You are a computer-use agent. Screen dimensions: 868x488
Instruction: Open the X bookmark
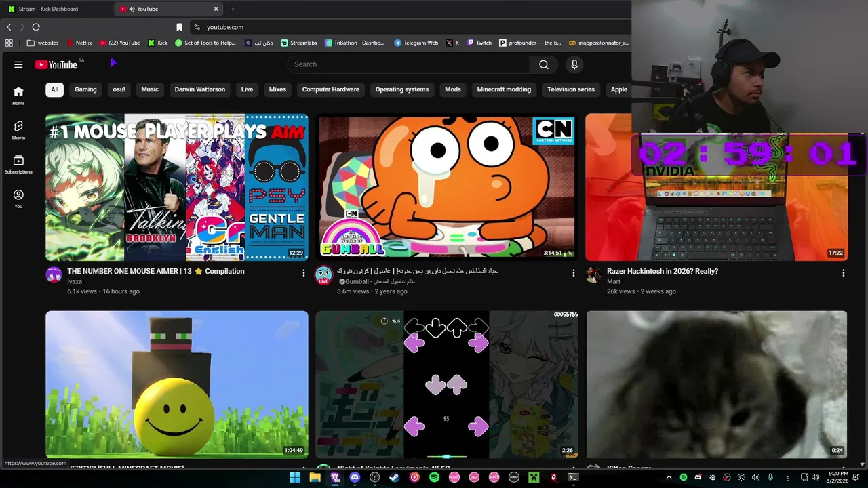pos(452,43)
